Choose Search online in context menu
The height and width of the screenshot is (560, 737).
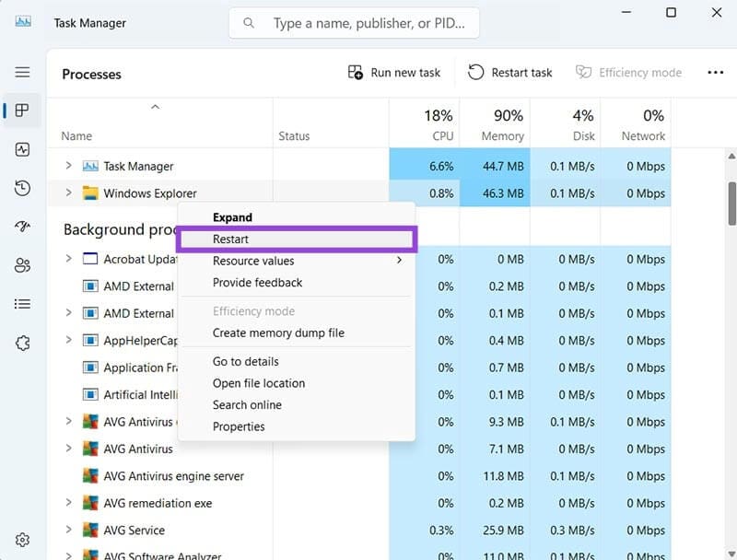(297, 404)
